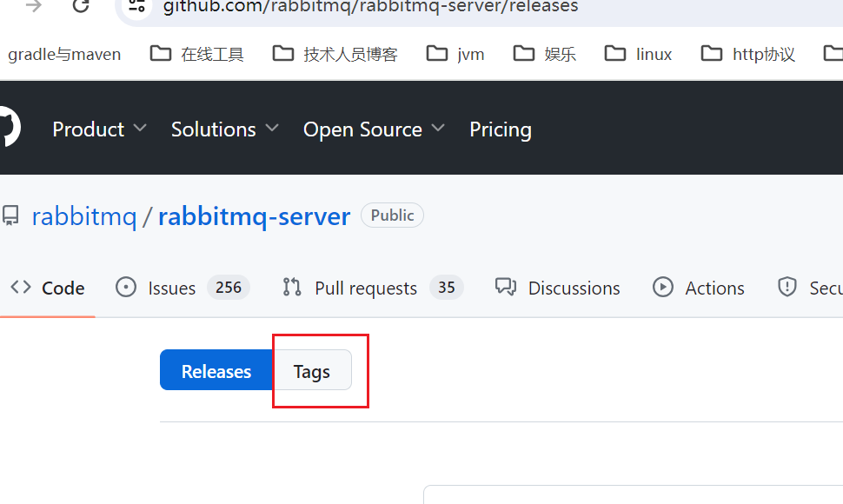Open the Pricing link
Viewport: 843px width, 504px height.
(x=501, y=129)
